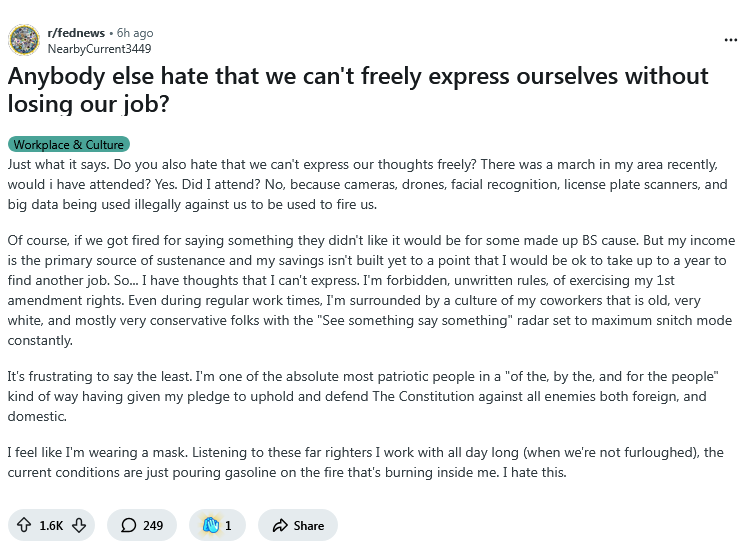This screenshot has height=549, width=748.
Task: Click the award count of 1
Action: (x=228, y=525)
